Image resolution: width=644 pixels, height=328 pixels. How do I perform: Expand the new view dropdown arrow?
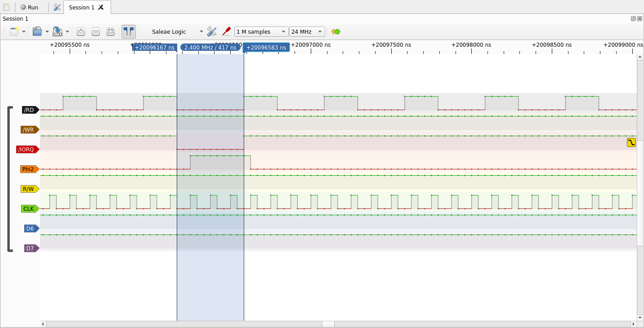(x=24, y=31)
